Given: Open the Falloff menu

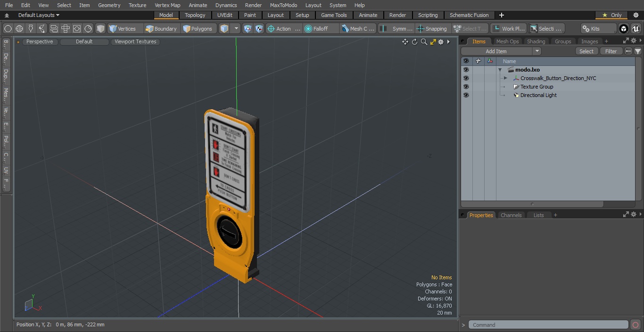Looking at the screenshot, I should point(321,29).
